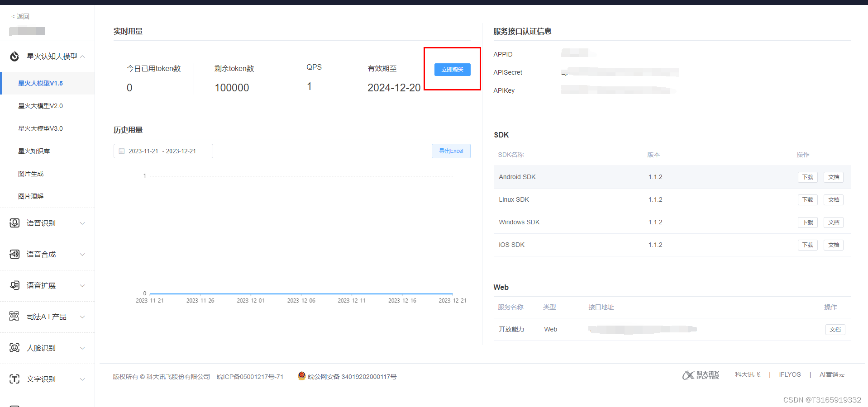
Task: Expand the 语音合成 menu chevron
Action: tap(82, 255)
